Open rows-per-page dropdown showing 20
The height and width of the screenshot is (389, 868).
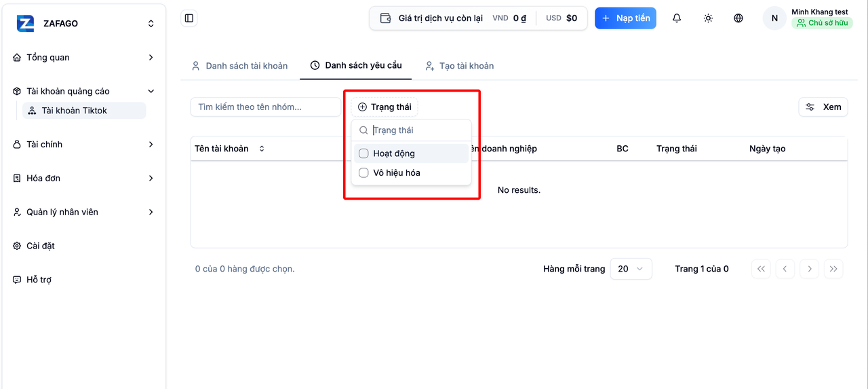click(631, 269)
